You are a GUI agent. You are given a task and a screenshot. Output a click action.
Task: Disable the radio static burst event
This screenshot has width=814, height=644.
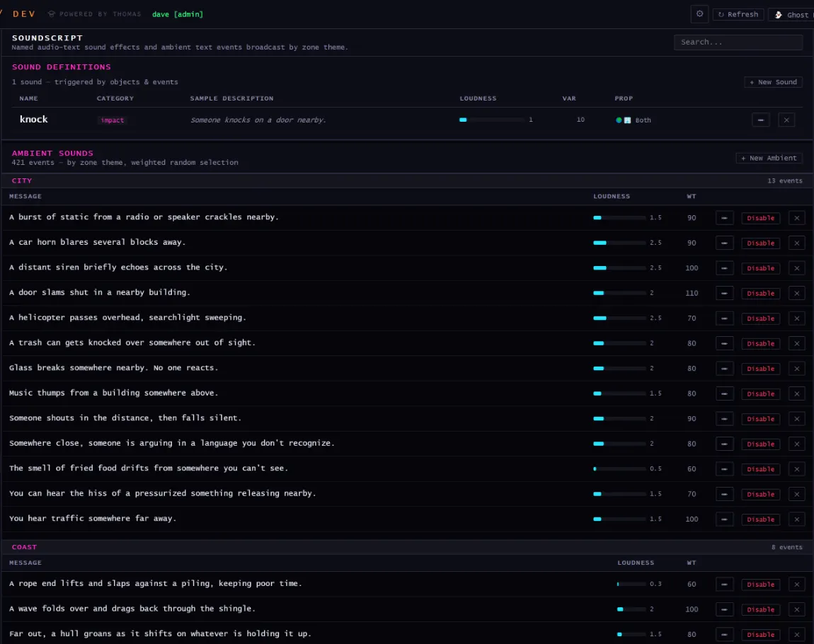[760, 218]
